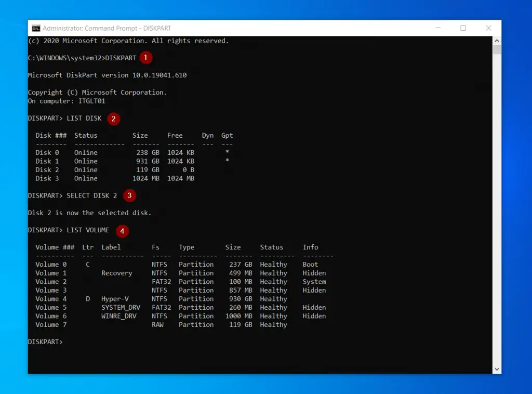
Task: Click 'Disk 2 is now the selected disk.' message
Action: pyautogui.click(x=89, y=213)
